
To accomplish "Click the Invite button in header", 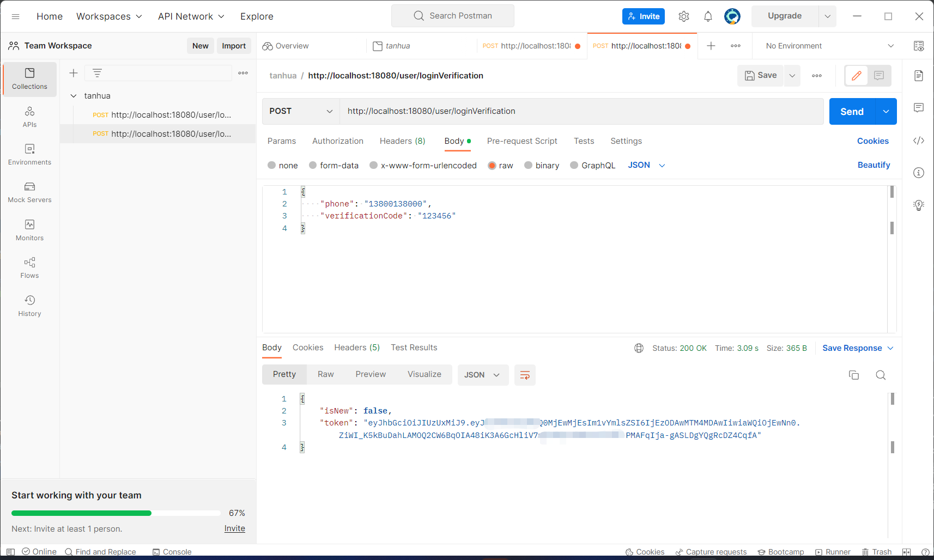I will (644, 16).
